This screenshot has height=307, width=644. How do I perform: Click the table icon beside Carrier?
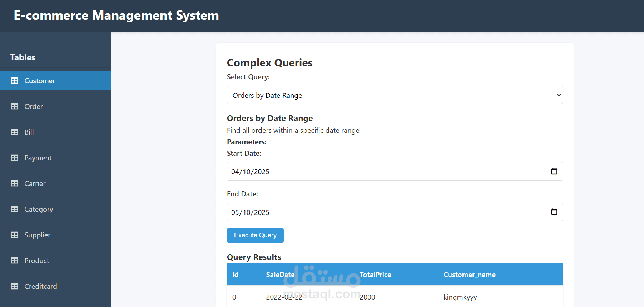point(15,183)
